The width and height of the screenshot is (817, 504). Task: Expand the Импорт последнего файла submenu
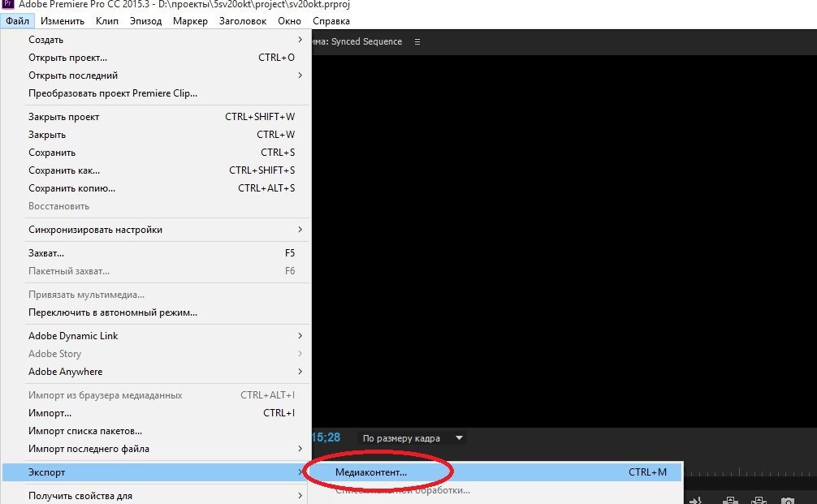156,449
